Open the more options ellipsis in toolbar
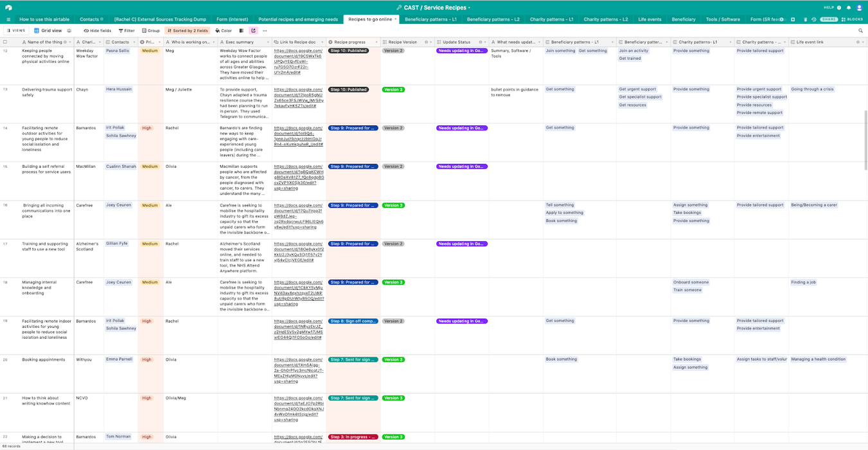 point(265,30)
